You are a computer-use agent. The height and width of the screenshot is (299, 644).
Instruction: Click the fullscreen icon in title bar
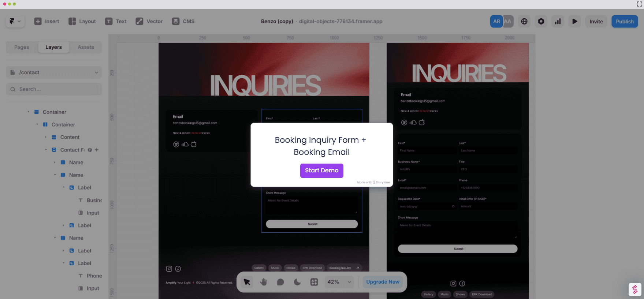(639, 4)
